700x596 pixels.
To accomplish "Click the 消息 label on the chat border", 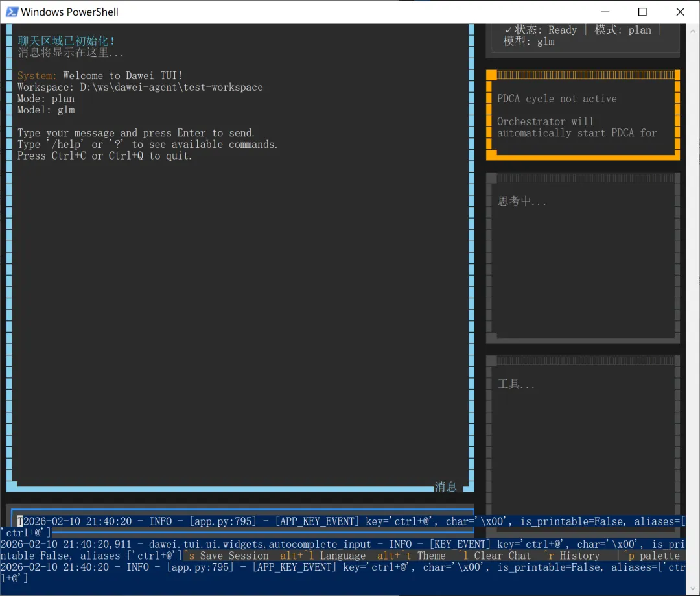I will point(445,487).
